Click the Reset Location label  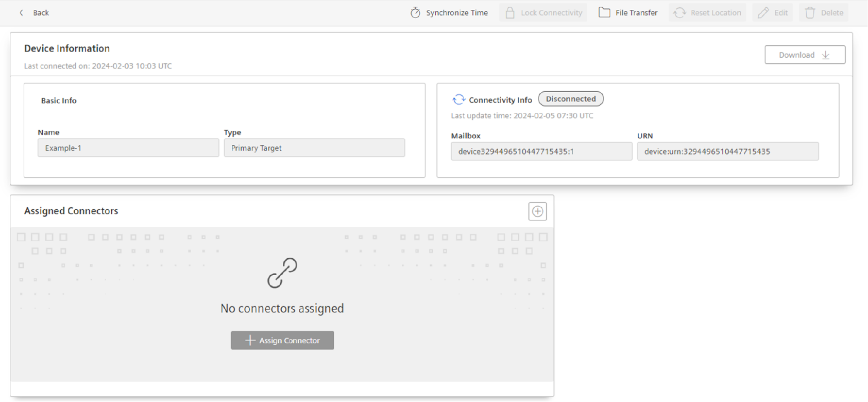click(716, 13)
